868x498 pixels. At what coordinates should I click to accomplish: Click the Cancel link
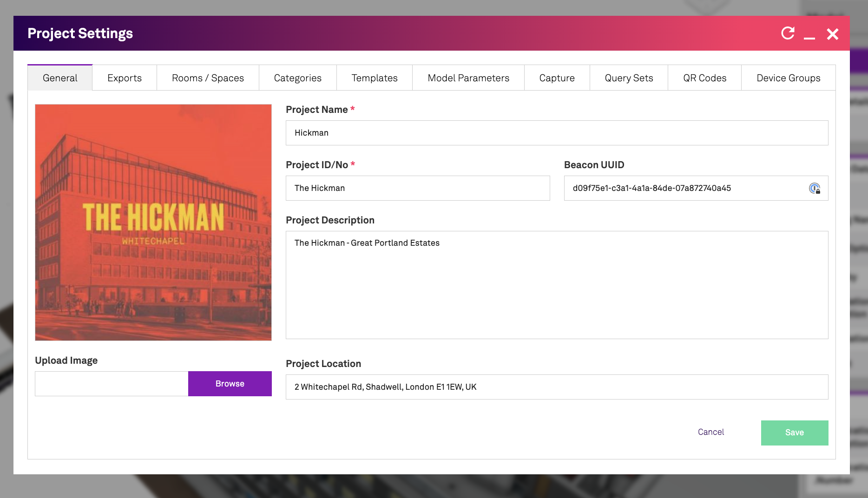tap(710, 432)
